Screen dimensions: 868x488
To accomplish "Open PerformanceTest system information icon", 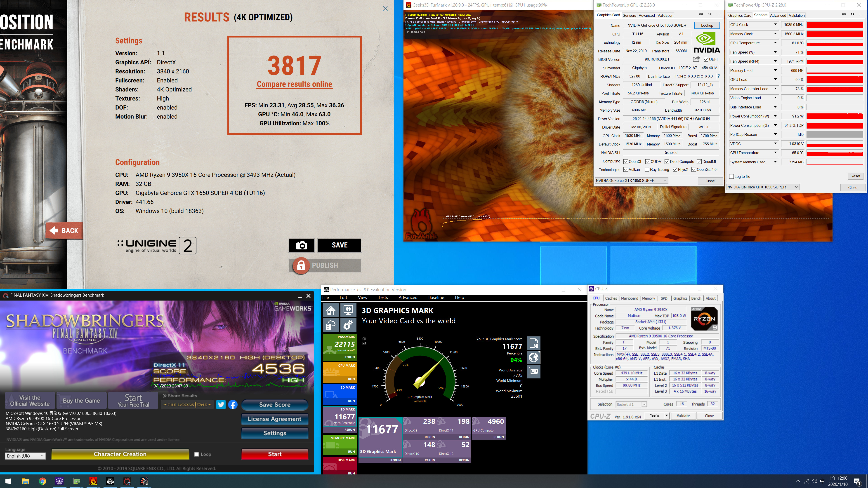I will tap(348, 310).
